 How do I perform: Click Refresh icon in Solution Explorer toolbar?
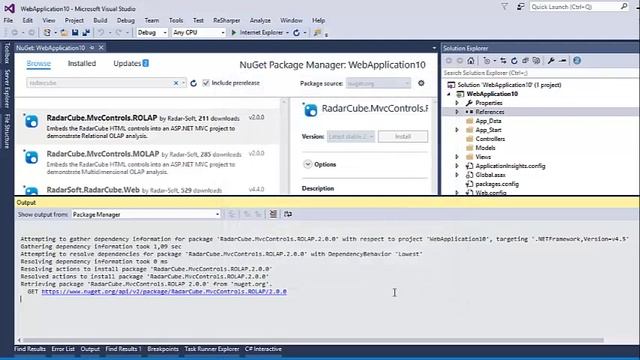click(x=514, y=60)
